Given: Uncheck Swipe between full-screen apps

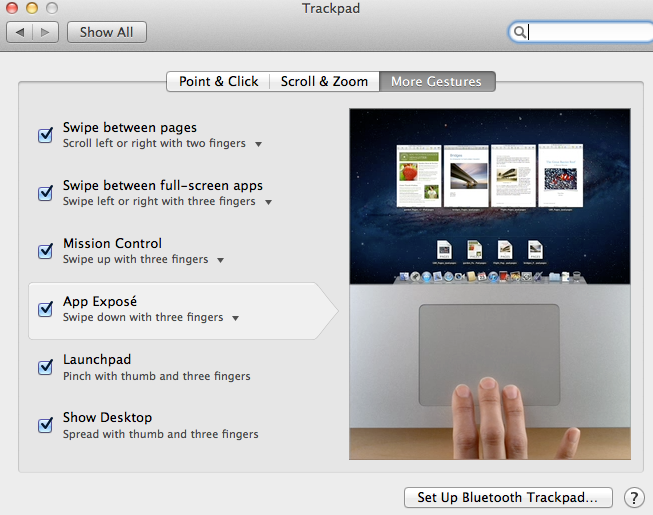Looking at the screenshot, I should (45, 193).
